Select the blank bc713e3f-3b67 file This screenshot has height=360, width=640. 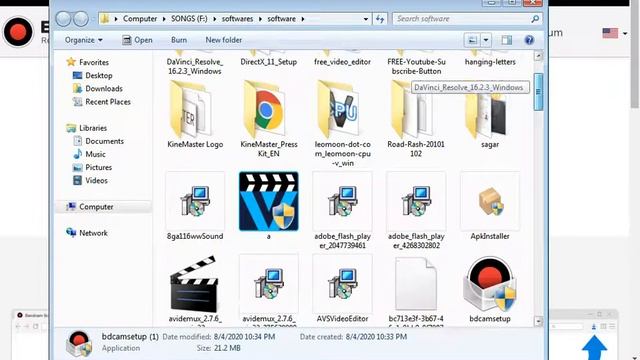[x=416, y=284]
